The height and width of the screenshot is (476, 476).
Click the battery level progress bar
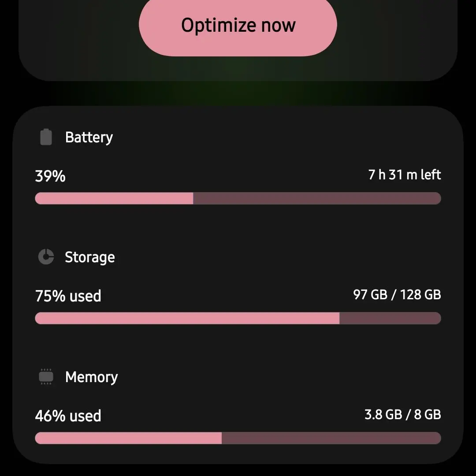pos(238,198)
